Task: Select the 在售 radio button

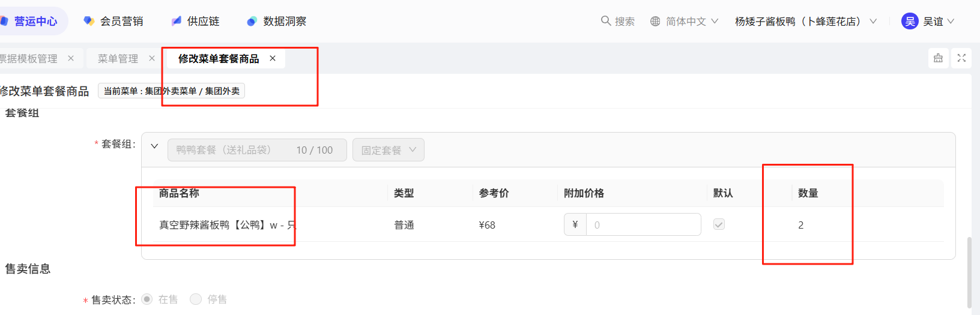Action: [x=147, y=299]
